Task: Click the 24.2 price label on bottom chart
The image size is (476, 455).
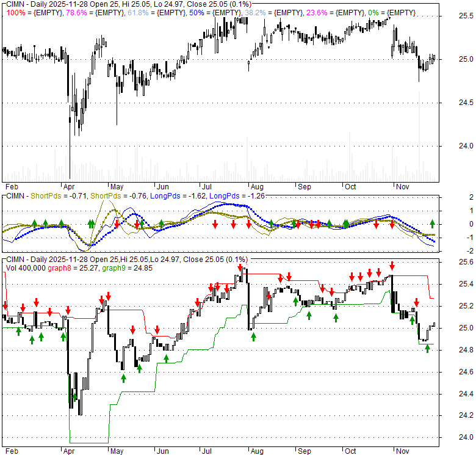Action: point(466,415)
